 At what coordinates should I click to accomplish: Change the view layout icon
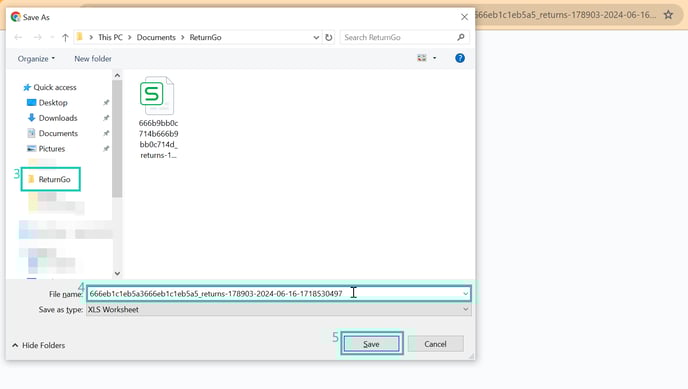point(422,58)
